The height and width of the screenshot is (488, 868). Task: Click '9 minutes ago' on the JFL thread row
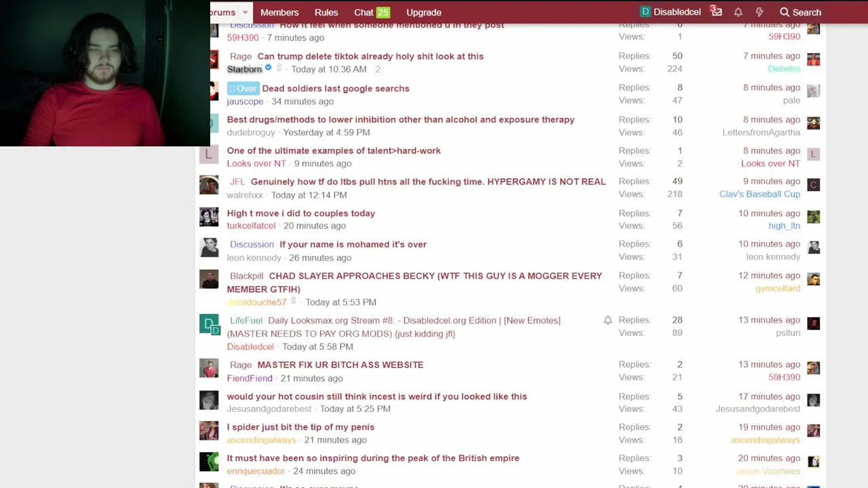pos(772,182)
